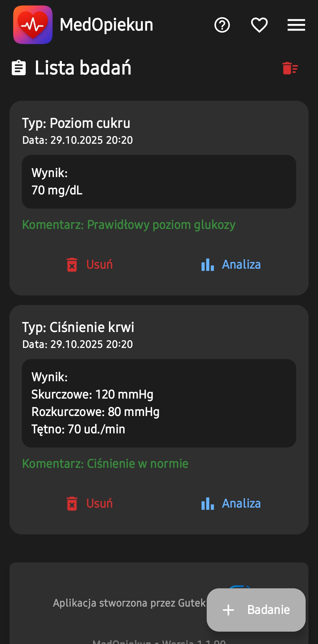Viewport: 318px width, 644px height.
Task: Click the red delete-all list icon
Action: click(x=290, y=68)
